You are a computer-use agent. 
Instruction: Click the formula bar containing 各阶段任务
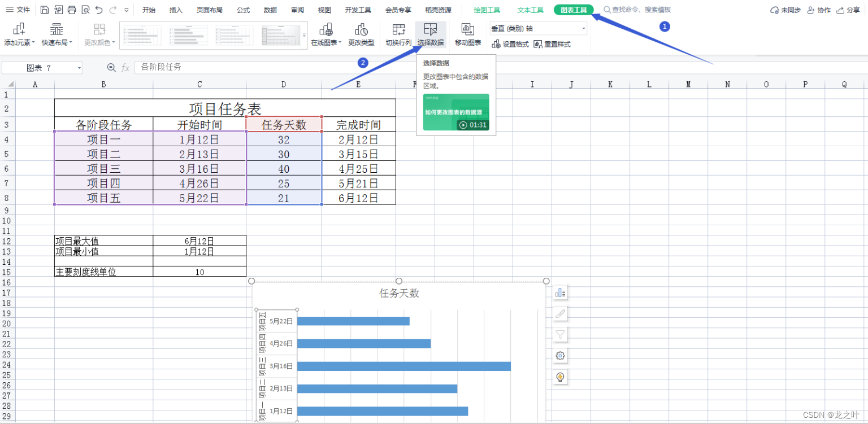[501, 67]
